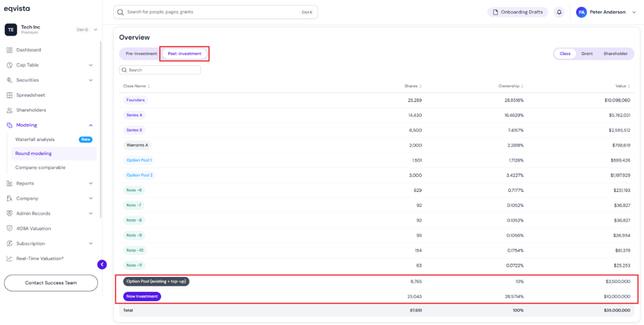
Task: Click the Real-Time Valuation chart icon
Action: [10, 258]
